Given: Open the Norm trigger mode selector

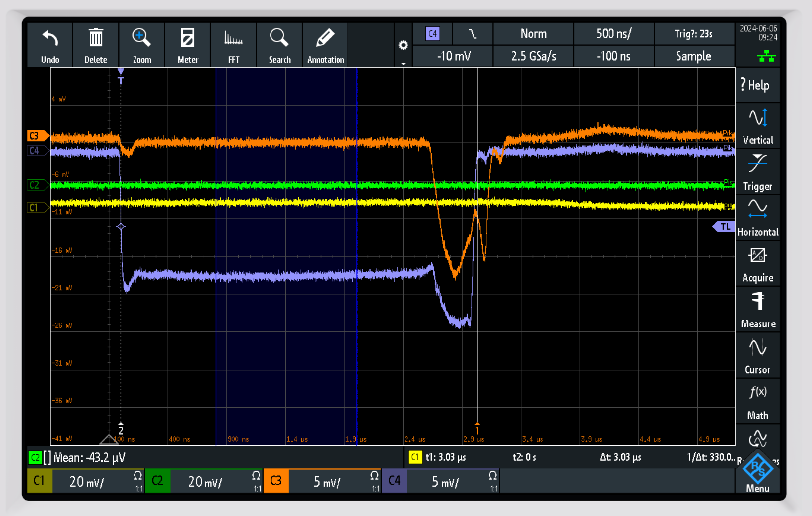Looking at the screenshot, I should 533,34.
